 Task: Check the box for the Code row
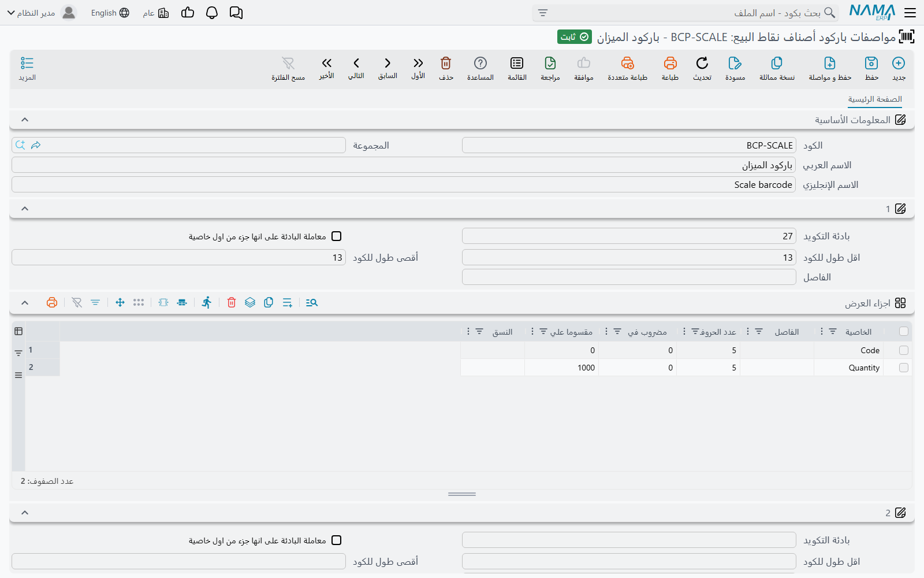tap(904, 350)
